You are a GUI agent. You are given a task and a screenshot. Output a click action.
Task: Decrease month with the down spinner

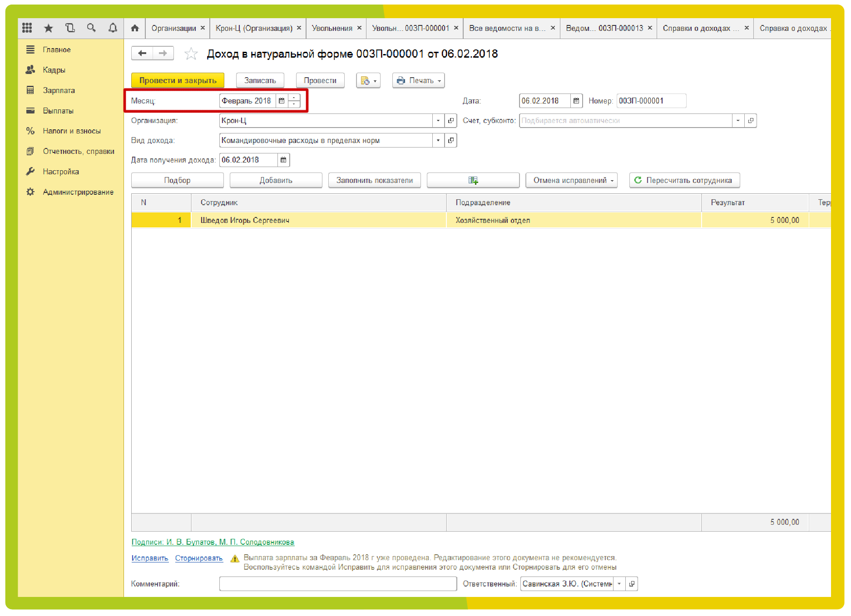294,104
